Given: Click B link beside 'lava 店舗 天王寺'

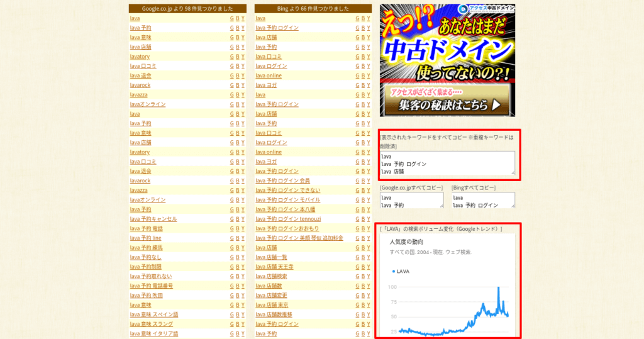Looking at the screenshot, I should pyautogui.click(x=363, y=267).
